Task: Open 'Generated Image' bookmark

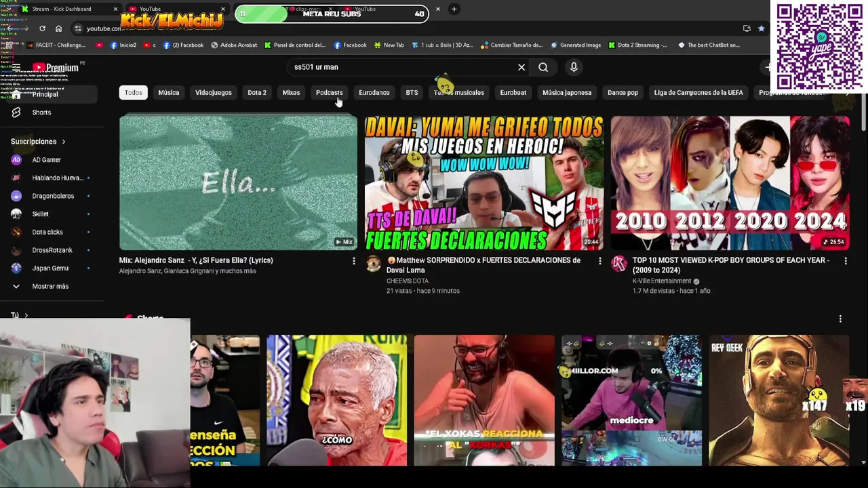Action: click(576, 45)
